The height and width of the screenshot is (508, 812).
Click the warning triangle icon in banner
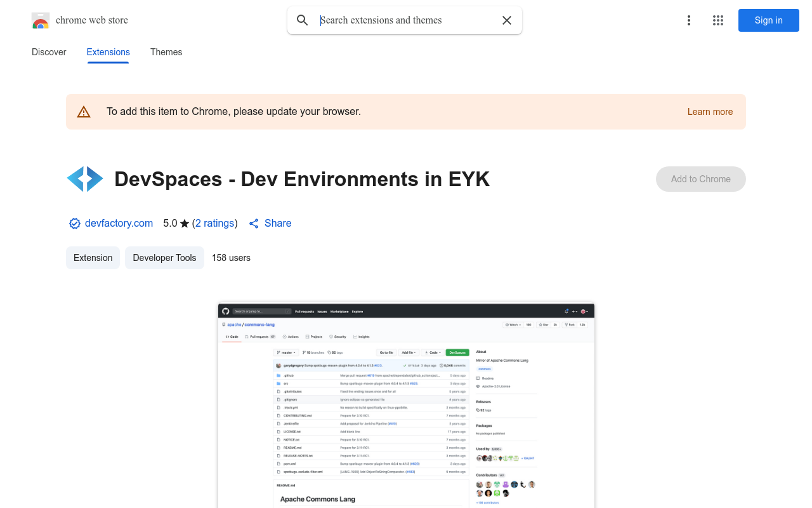click(84, 112)
